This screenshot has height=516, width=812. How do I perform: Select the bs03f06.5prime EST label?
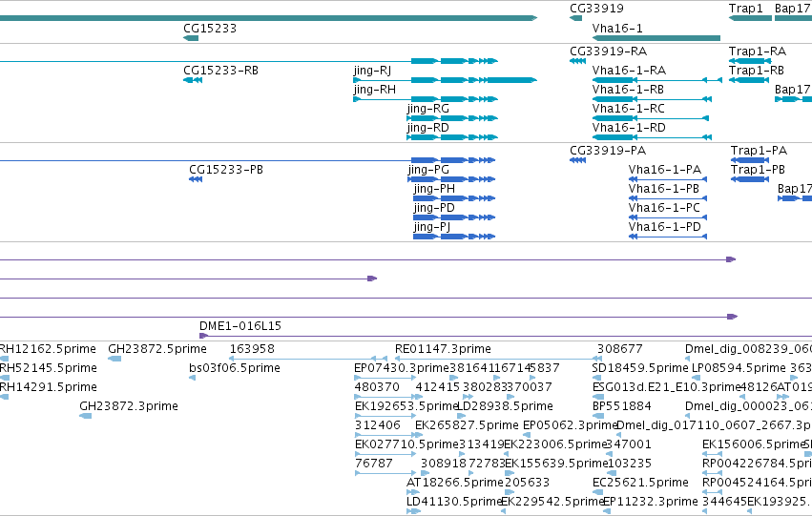[x=235, y=368]
